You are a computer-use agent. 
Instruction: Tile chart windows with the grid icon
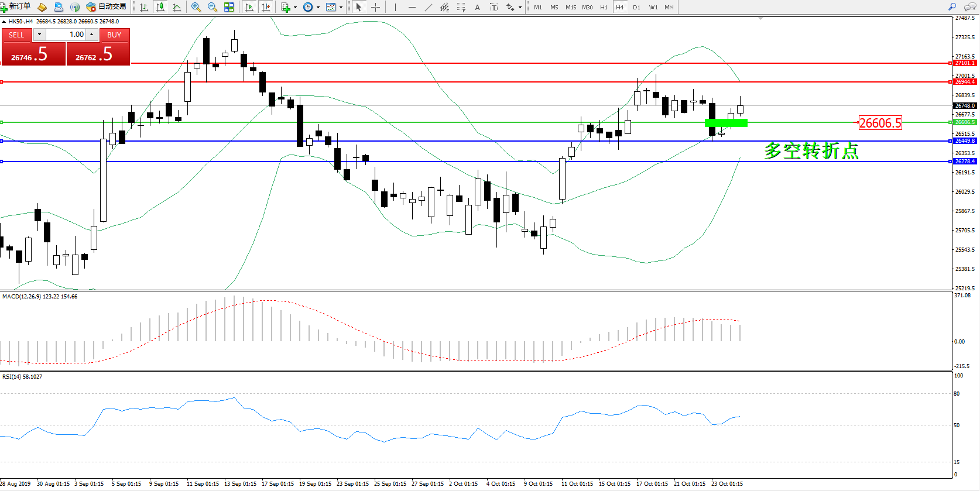point(229,7)
